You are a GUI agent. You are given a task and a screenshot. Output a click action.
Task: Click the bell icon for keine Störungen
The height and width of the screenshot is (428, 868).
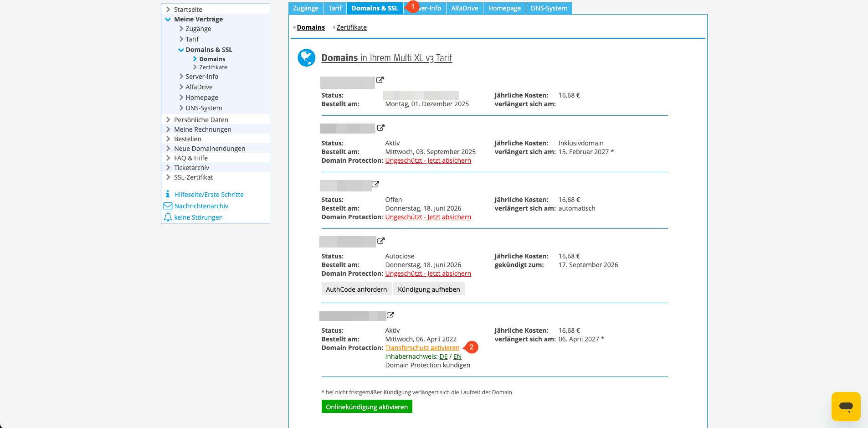(x=168, y=217)
